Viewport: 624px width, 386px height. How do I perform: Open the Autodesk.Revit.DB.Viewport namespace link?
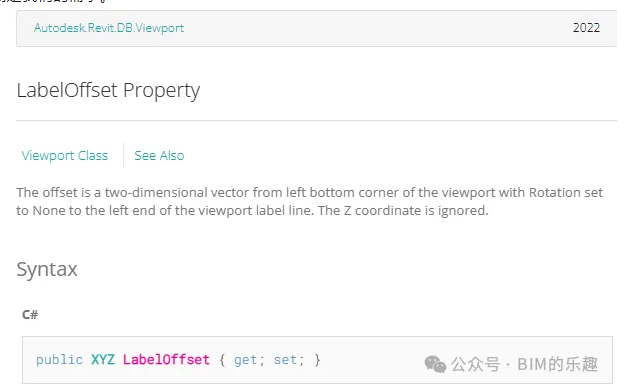click(109, 28)
